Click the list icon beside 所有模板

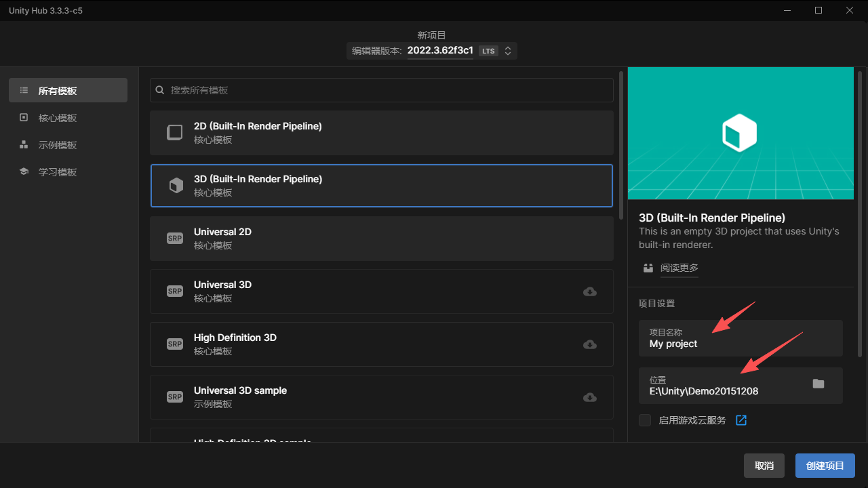pos(24,90)
